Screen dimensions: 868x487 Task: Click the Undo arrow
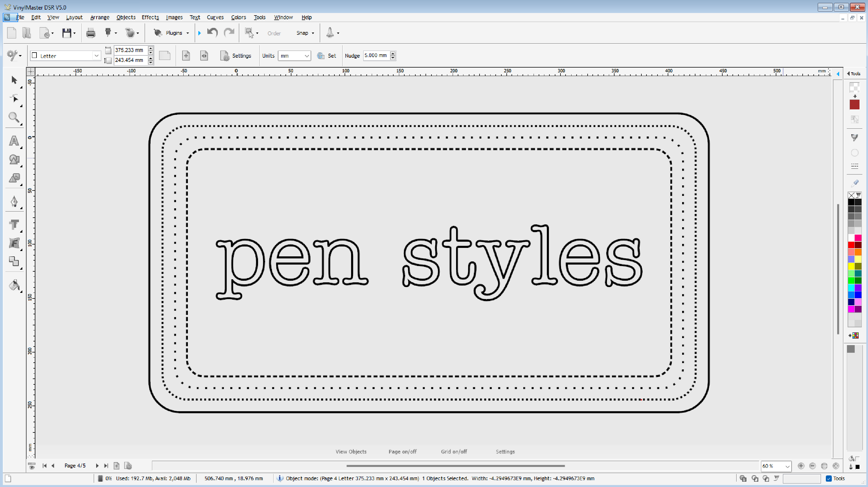pyautogui.click(x=212, y=33)
